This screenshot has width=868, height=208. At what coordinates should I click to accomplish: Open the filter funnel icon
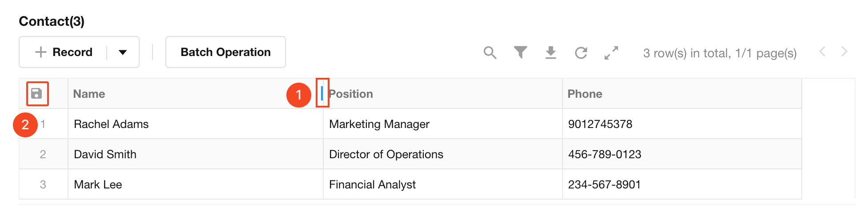(520, 52)
